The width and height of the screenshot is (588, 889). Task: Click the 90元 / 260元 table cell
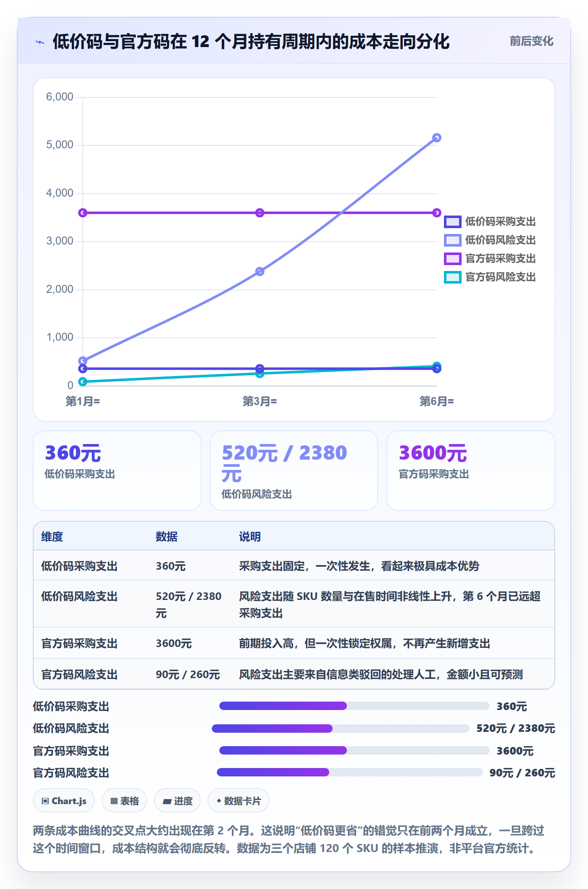[x=188, y=674]
